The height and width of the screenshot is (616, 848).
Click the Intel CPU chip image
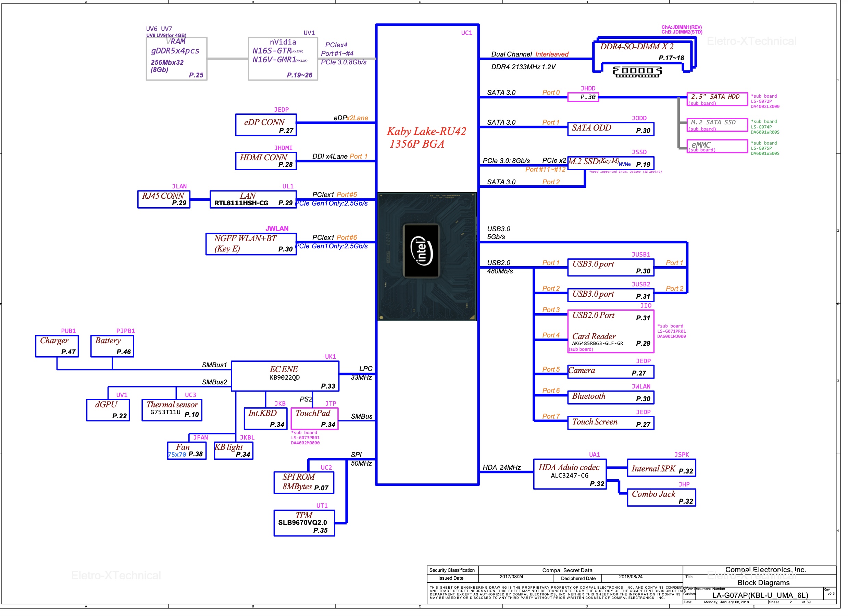click(427, 256)
